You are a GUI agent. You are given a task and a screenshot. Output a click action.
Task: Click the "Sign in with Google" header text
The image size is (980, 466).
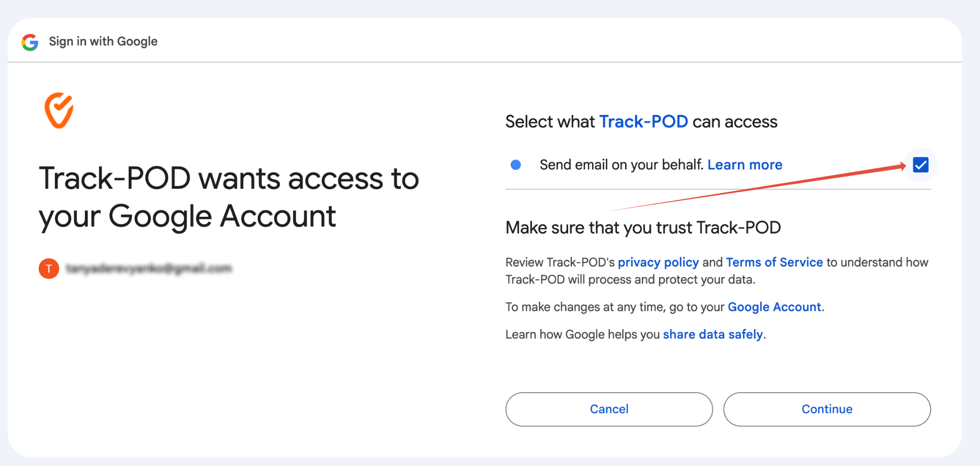pyautogui.click(x=103, y=42)
